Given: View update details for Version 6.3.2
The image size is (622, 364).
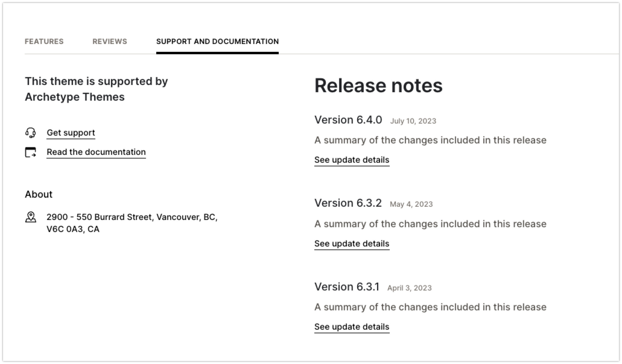Looking at the screenshot, I should [351, 243].
